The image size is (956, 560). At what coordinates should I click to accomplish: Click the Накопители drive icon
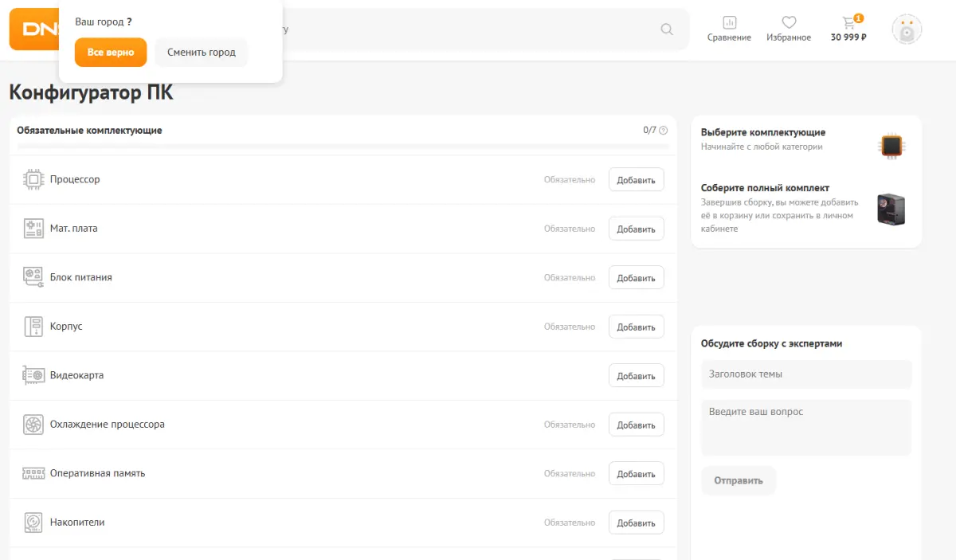click(x=33, y=523)
